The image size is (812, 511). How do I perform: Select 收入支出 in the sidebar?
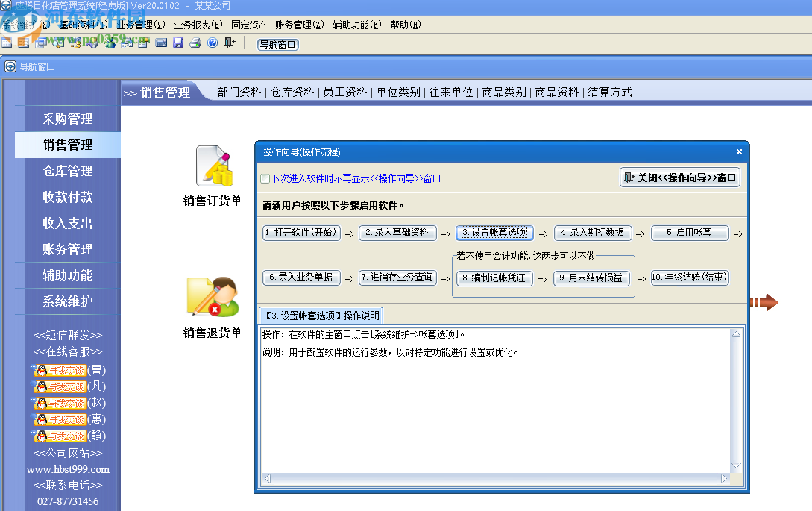(67, 223)
